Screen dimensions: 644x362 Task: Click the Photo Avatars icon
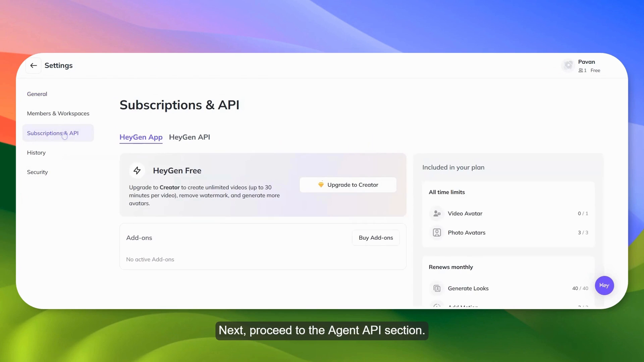point(437,232)
